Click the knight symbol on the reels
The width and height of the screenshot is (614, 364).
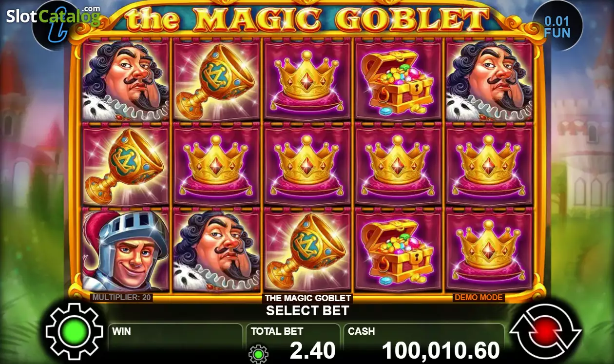click(126, 250)
